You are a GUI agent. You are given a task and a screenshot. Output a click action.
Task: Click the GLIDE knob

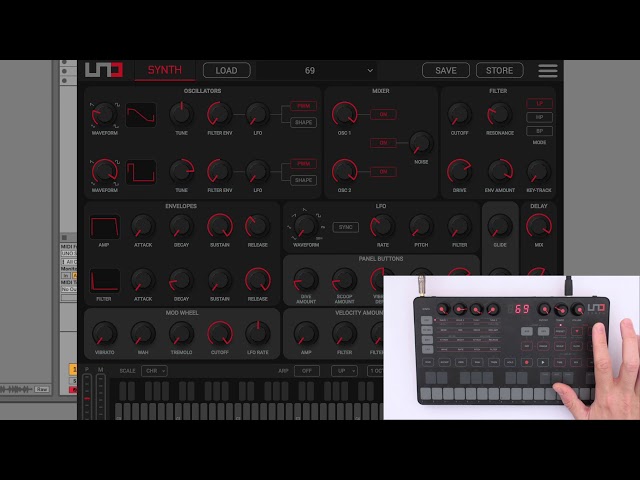pyautogui.click(x=500, y=226)
